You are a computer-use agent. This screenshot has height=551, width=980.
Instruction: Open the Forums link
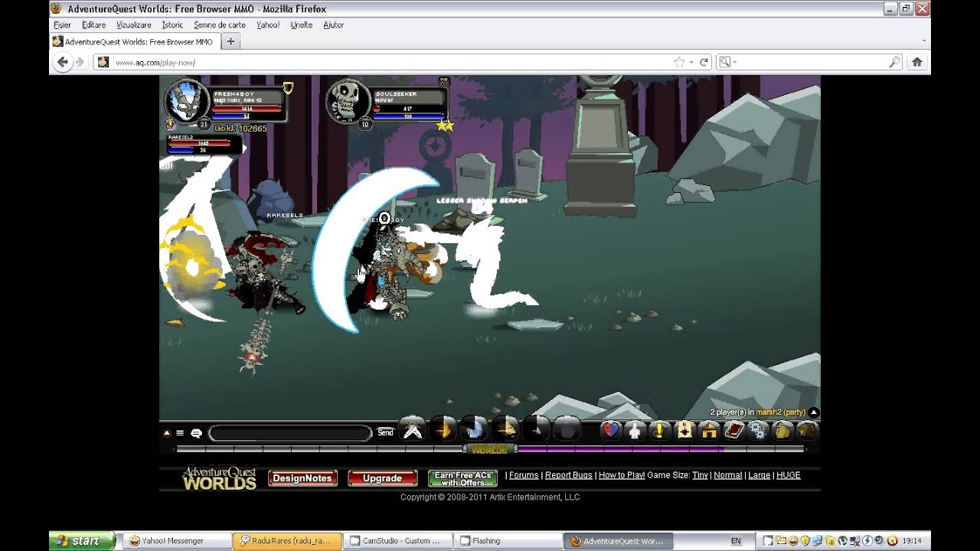524,475
